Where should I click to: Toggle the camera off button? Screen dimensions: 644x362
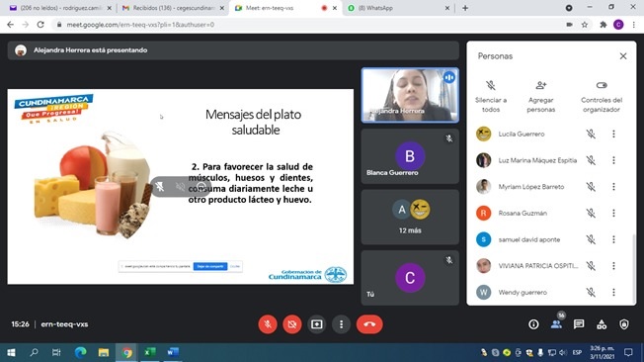[292, 324]
